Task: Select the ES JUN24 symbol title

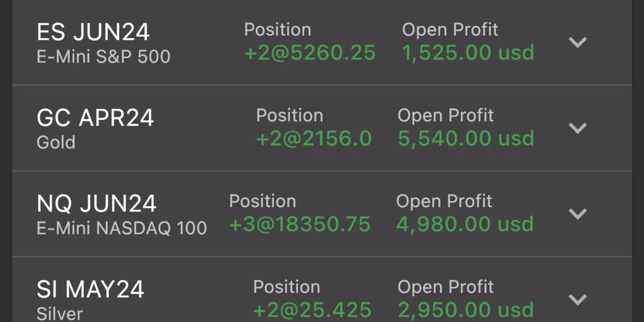Action: point(93,32)
